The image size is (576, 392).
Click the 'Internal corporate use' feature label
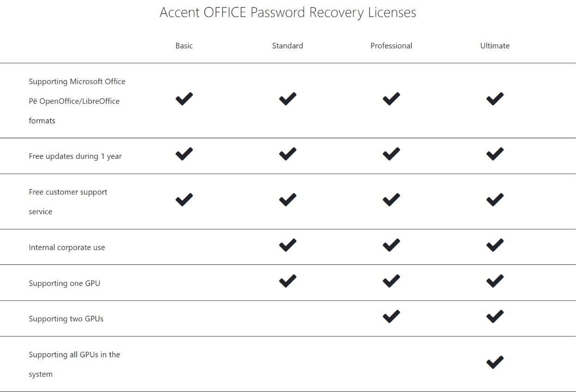coord(67,247)
